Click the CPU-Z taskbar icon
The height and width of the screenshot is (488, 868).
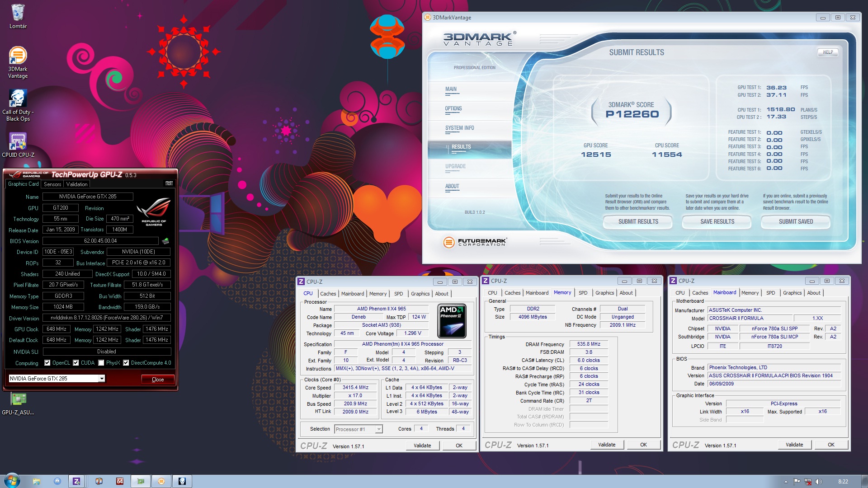click(76, 481)
